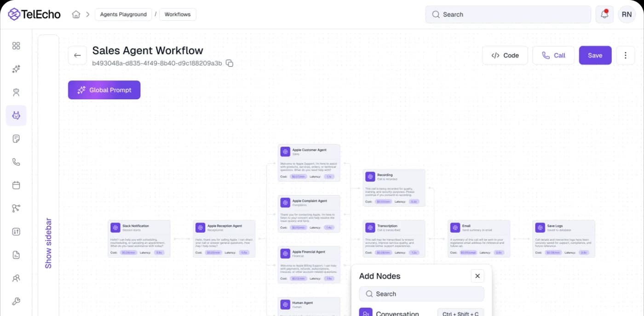Click the Human Agent node icon

pyautogui.click(x=285, y=305)
